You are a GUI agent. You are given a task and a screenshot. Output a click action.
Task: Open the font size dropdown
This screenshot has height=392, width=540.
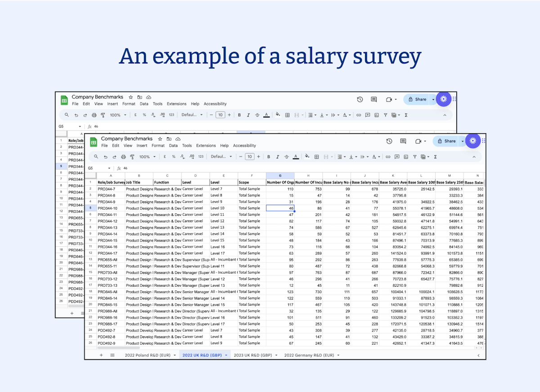coord(249,156)
